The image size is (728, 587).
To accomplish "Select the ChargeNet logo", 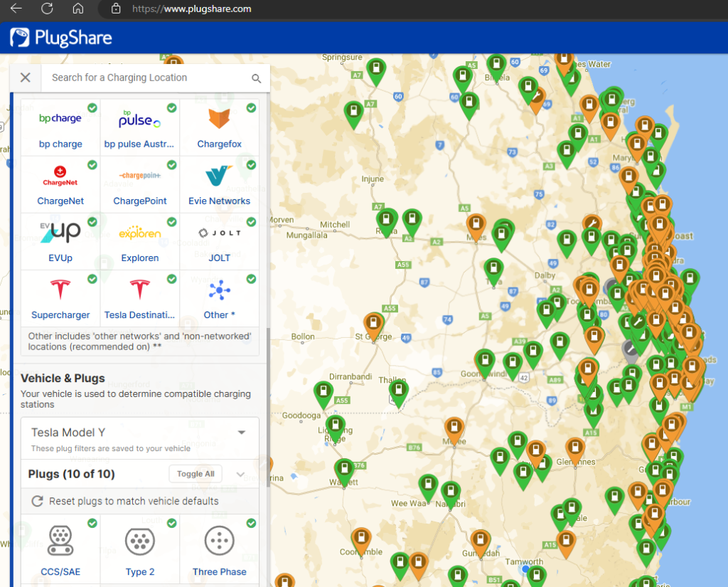I will pos(60,176).
